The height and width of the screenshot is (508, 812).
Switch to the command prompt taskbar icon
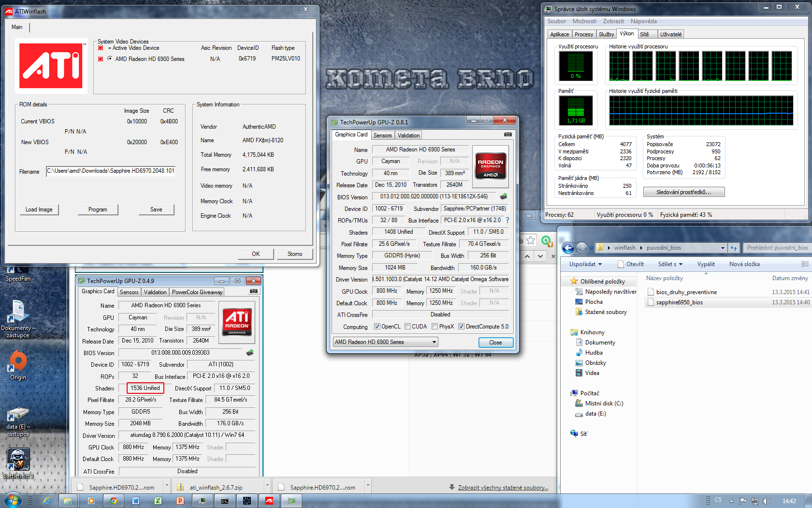[225, 501]
